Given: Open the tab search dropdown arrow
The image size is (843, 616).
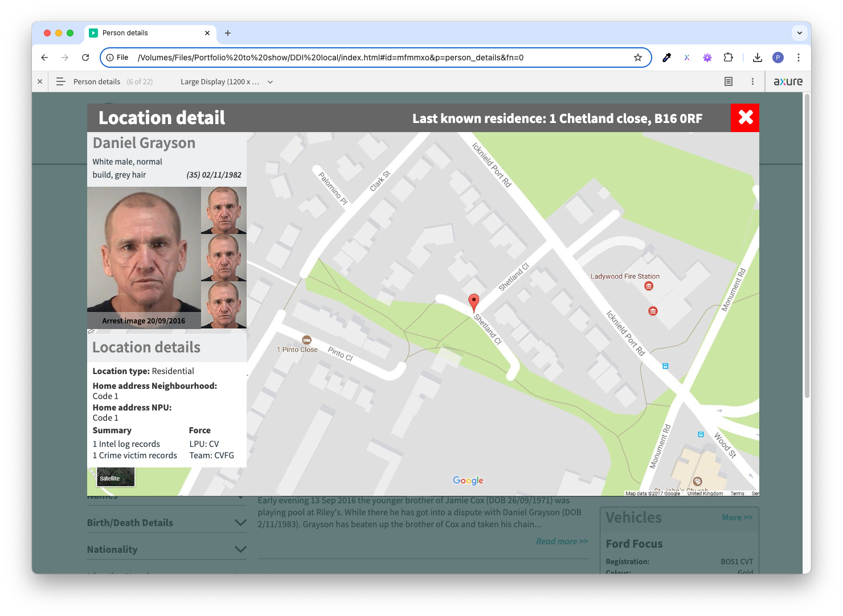Looking at the screenshot, I should [800, 33].
